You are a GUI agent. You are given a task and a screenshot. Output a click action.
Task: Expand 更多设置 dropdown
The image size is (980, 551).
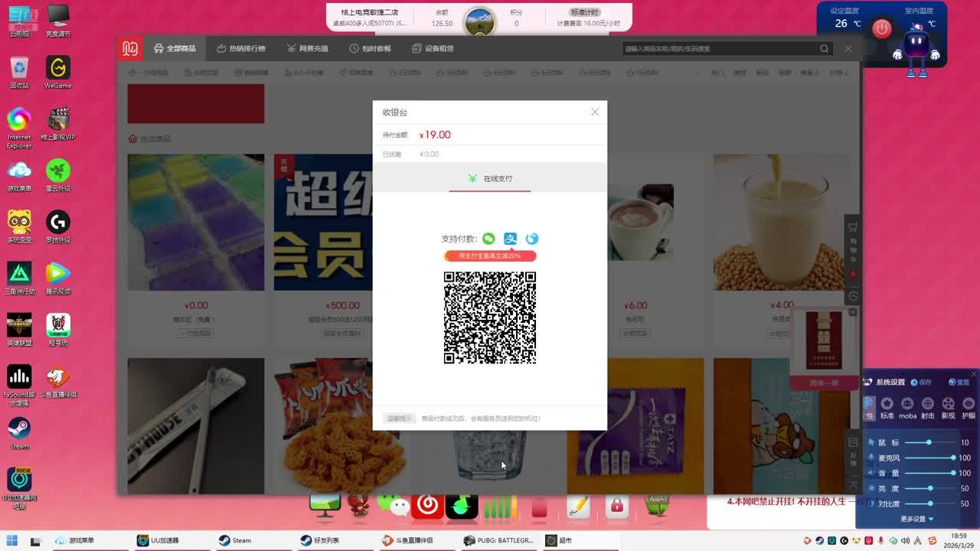(916, 519)
